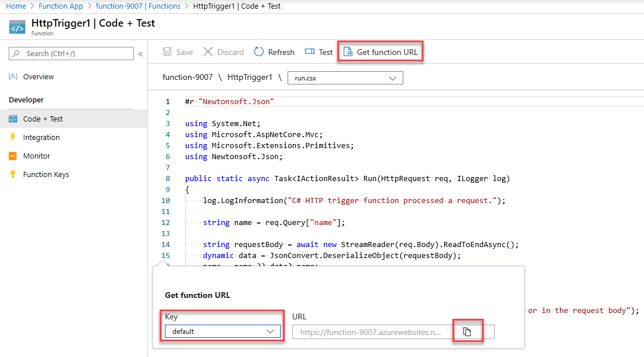Select the Code + Test sidebar icon
Screen dimensions: 644x357
13,119
